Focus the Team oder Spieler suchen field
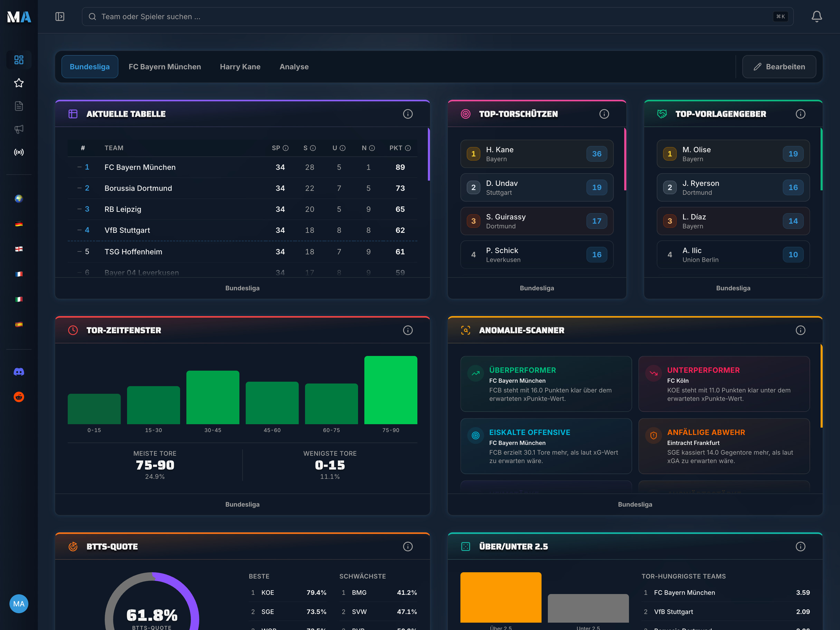Screen dimensions: 840x630 click(x=438, y=17)
